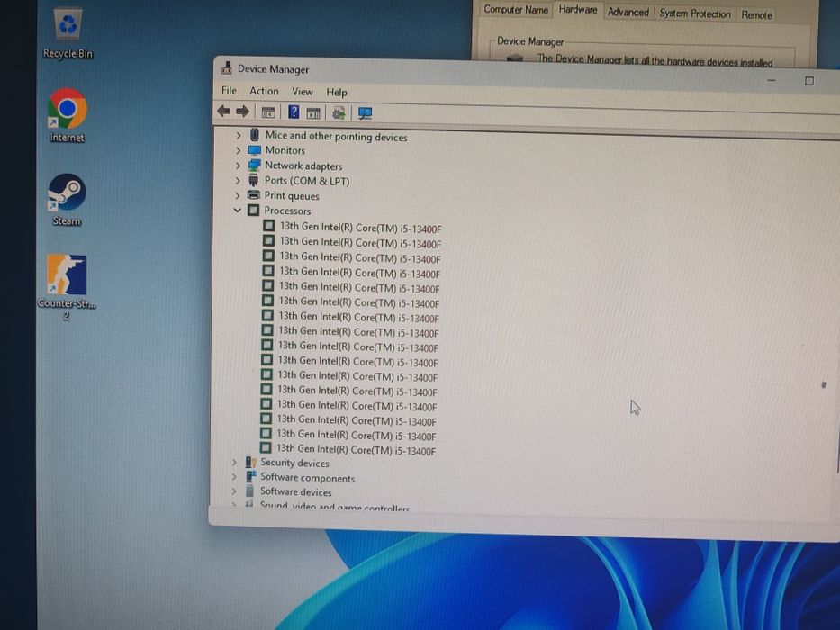
Task: Switch to Remote tab in System Properties
Action: [x=756, y=15]
